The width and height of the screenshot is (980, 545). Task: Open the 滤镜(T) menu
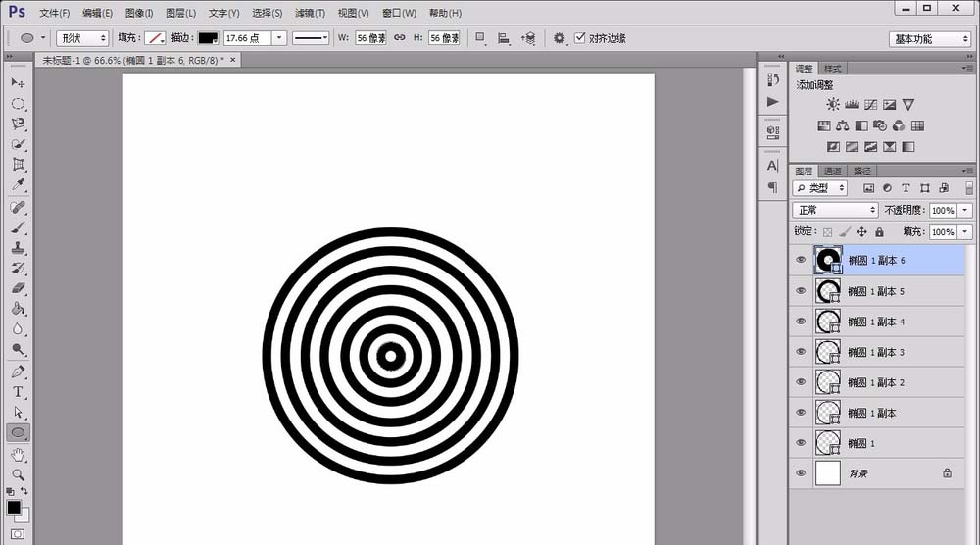310,13
